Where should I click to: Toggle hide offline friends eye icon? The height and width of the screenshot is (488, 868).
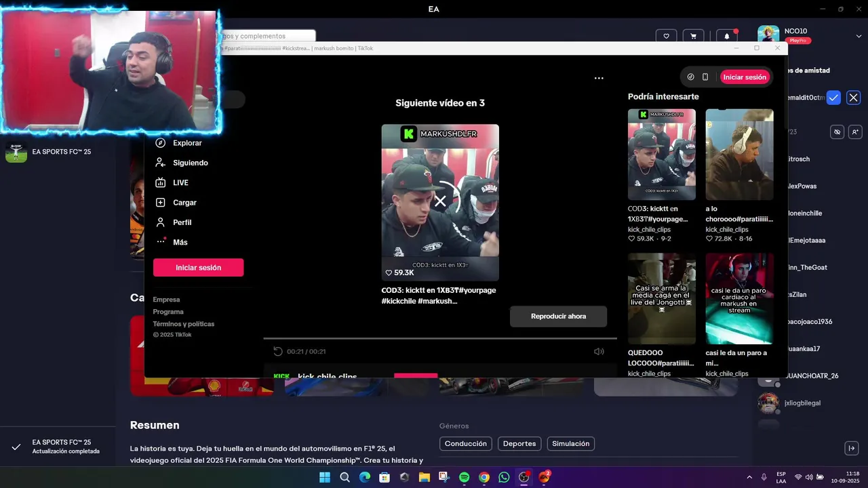837,132
